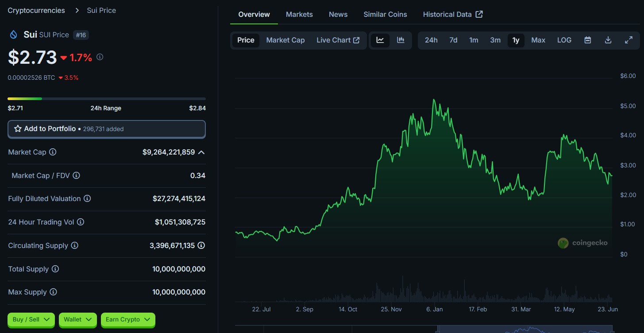
Task: Select 3m time range
Action: click(x=495, y=40)
